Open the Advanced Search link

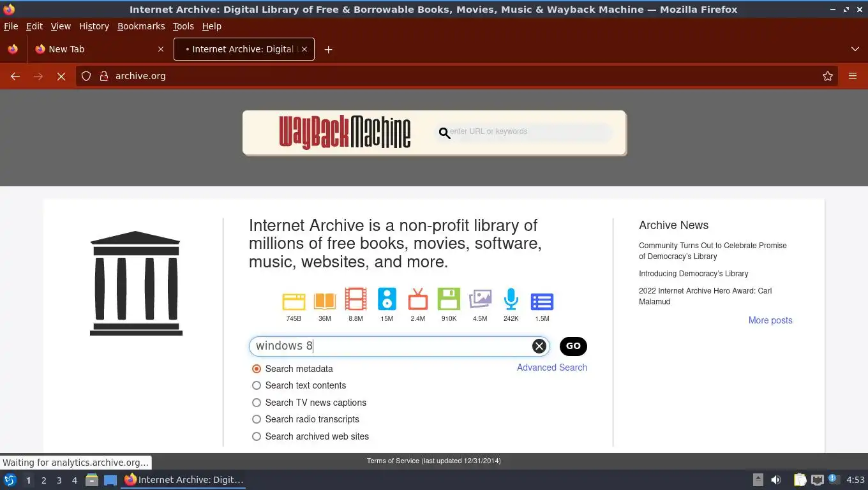552,367
